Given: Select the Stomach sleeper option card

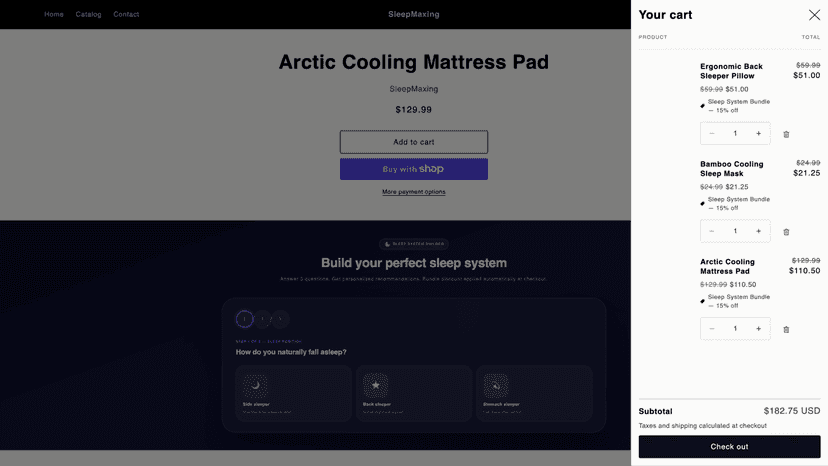Looking at the screenshot, I should pyautogui.click(x=534, y=393).
